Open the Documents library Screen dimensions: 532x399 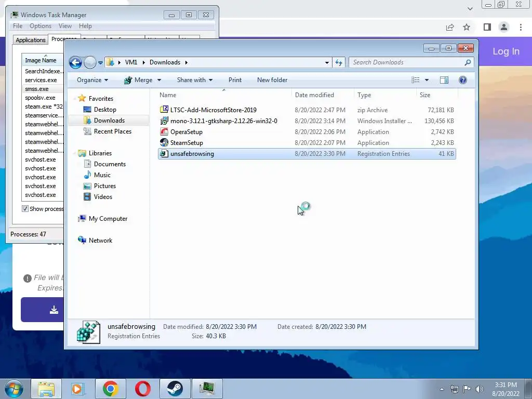tap(110, 164)
